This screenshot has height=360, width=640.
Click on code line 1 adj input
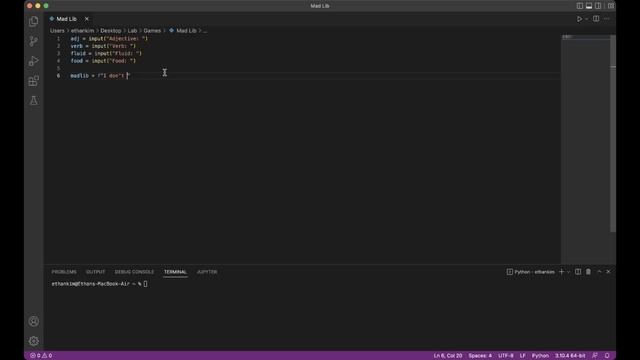coord(109,38)
